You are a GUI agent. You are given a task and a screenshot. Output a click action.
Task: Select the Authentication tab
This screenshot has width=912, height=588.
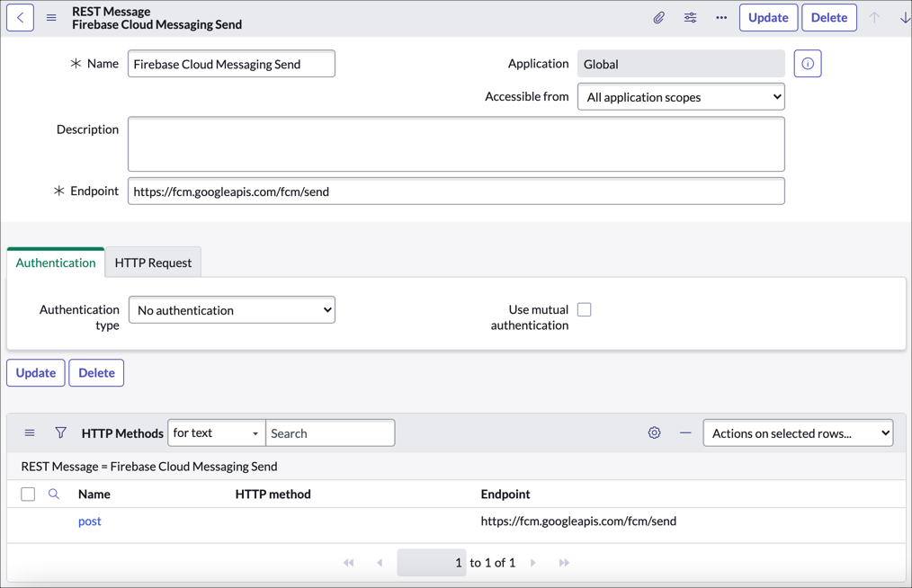tap(55, 263)
